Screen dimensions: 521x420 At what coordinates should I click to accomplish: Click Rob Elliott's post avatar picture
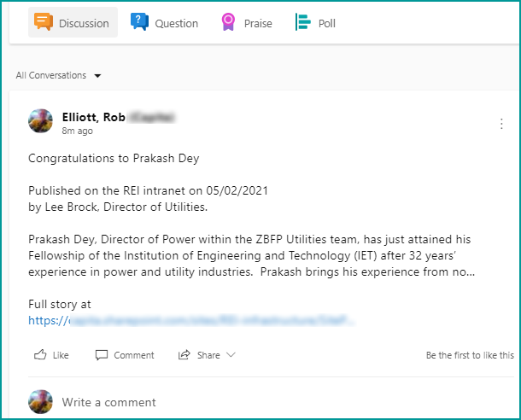pyautogui.click(x=41, y=121)
